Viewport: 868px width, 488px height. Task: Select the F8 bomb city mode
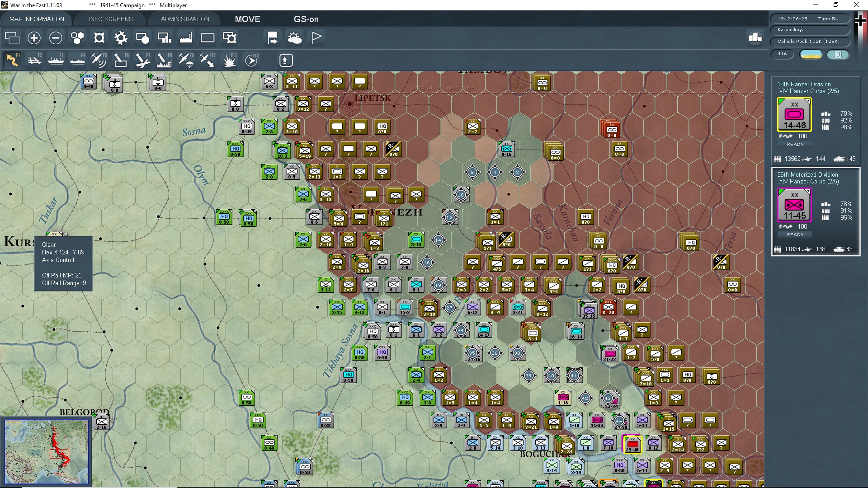(x=164, y=60)
